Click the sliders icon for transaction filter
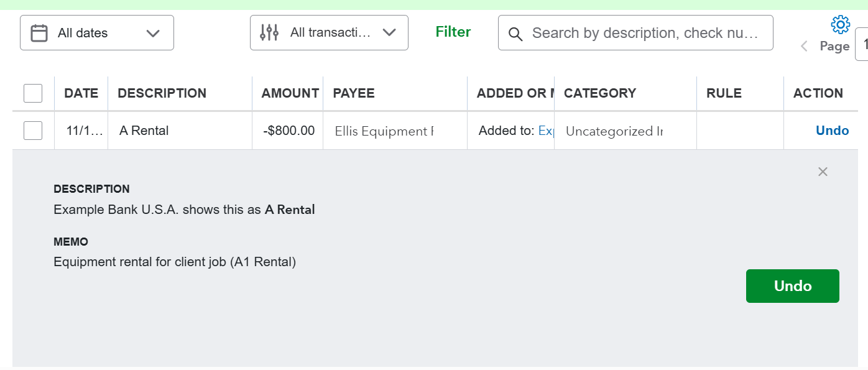Screen dimensions: 868x370 [x=269, y=32]
